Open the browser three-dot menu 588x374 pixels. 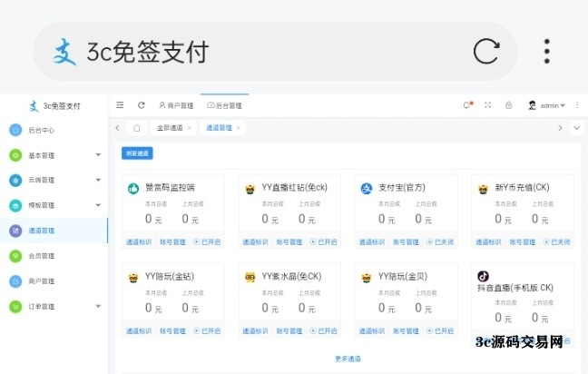coord(547,52)
